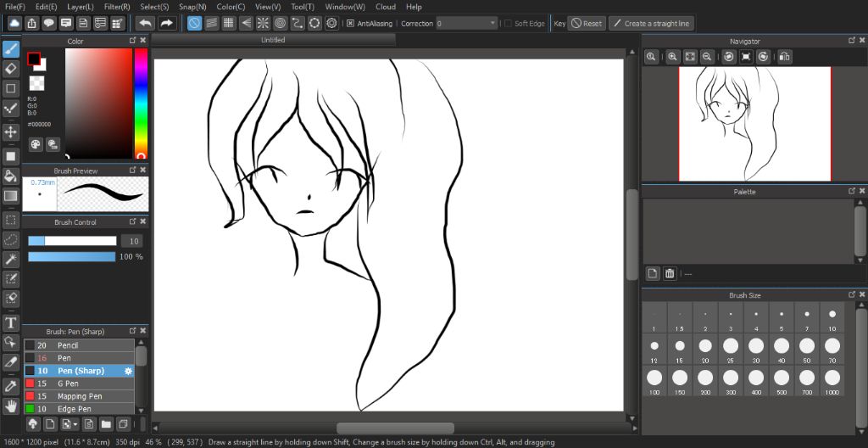Enable parallel line snap
The image size is (868, 448).
click(211, 23)
